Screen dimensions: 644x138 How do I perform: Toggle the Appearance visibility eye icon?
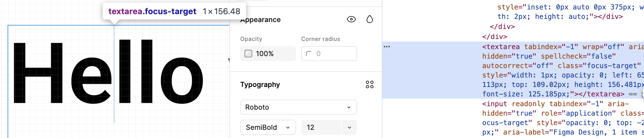pos(351,20)
